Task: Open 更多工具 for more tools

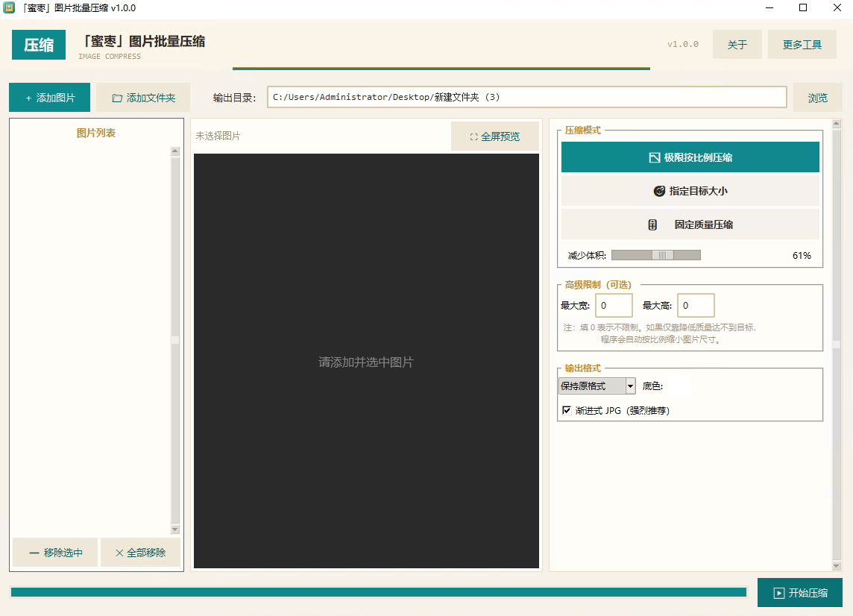Action: (x=802, y=45)
